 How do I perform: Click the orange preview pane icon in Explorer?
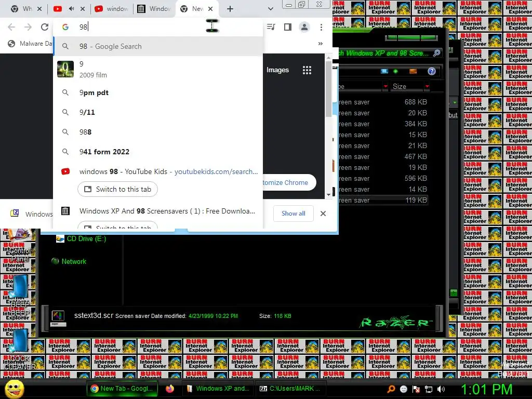pyautogui.click(x=413, y=71)
